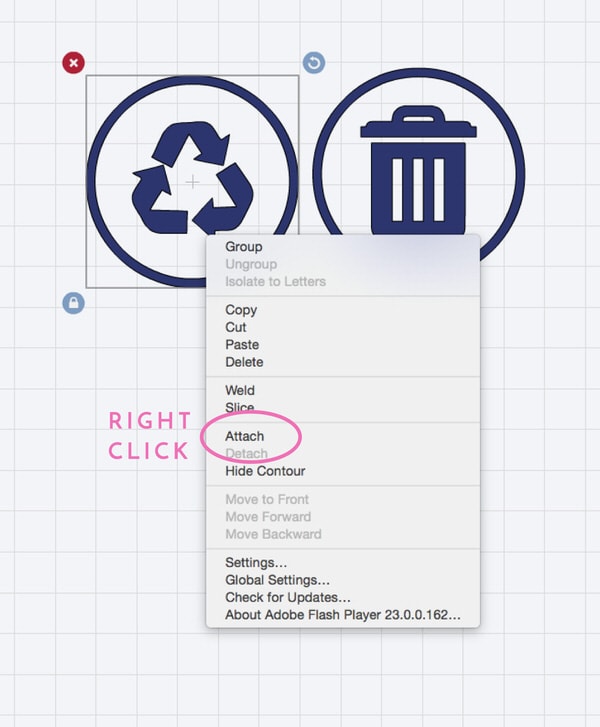Open Global Settings... menu entry

[x=277, y=580]
